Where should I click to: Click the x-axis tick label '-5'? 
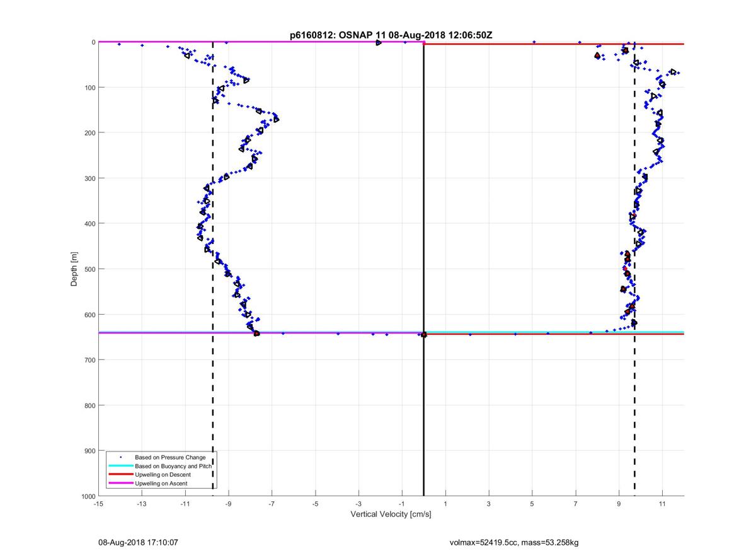(316, 504)
